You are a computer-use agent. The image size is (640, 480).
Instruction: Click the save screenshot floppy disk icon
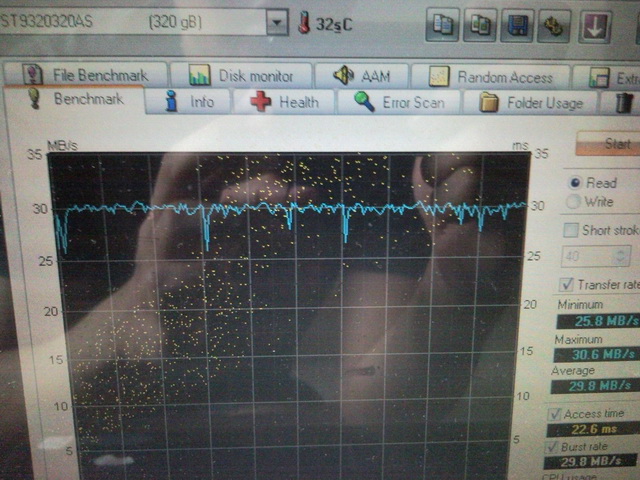click(x=520, y=25)
